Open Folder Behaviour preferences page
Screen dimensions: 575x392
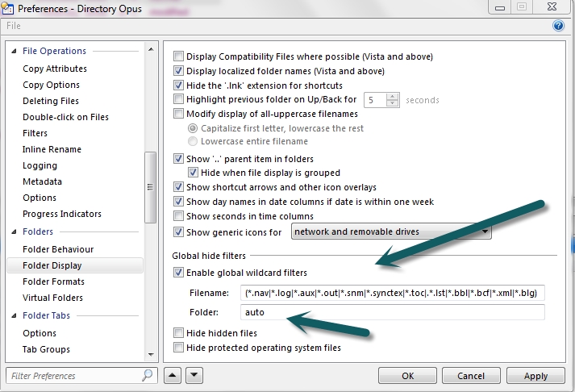pyautogui.click(x=58, y=249)
